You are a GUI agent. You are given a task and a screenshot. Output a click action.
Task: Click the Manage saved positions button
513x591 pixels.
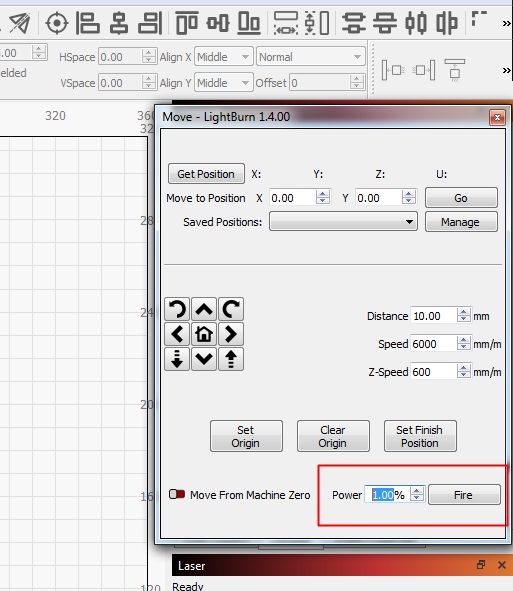coord(461,222)
